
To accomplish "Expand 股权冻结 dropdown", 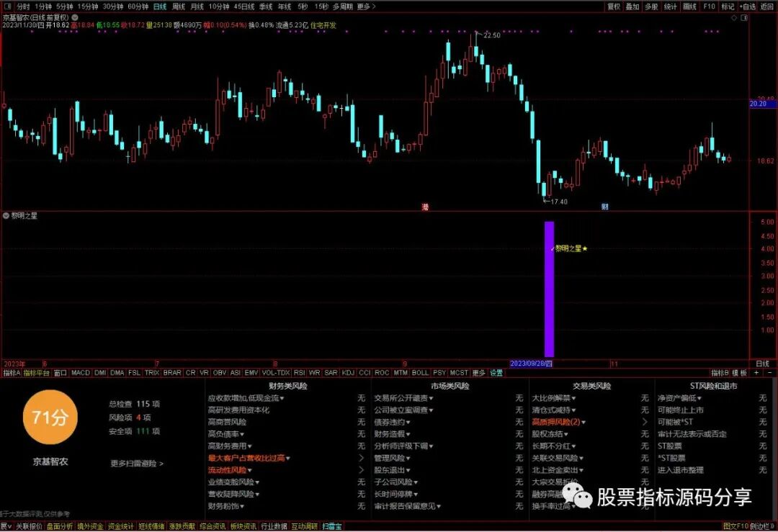I will 565,434.
